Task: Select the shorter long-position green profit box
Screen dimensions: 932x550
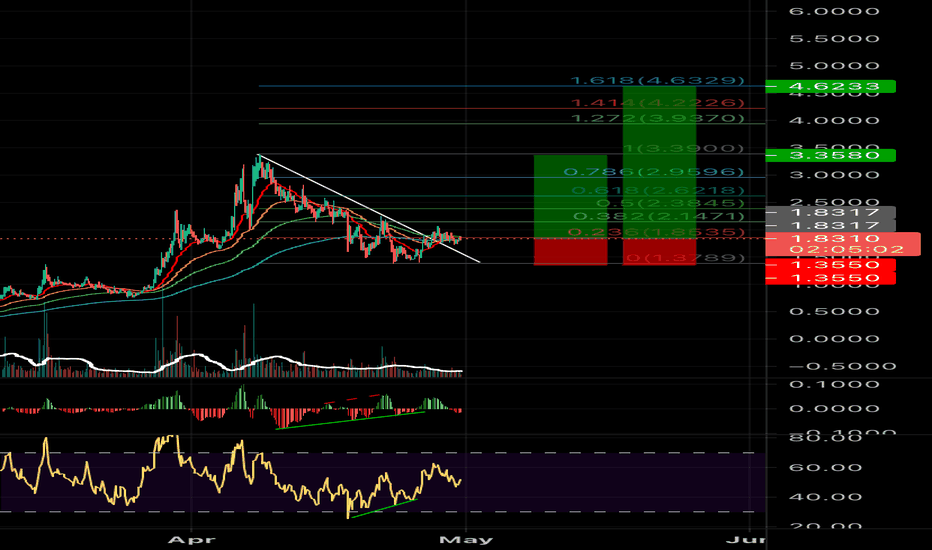Action: 571,196
